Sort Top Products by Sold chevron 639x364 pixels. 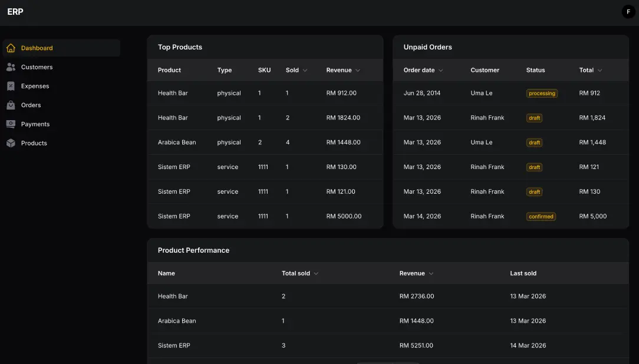click(305, 71)
